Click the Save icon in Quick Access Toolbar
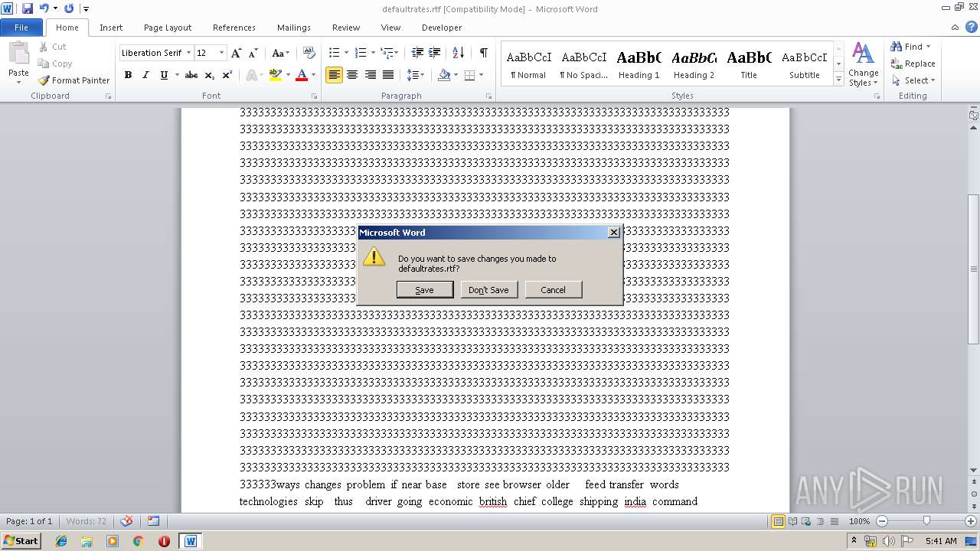The width and height of the screenshot is (980, 551). pos(28,8)
